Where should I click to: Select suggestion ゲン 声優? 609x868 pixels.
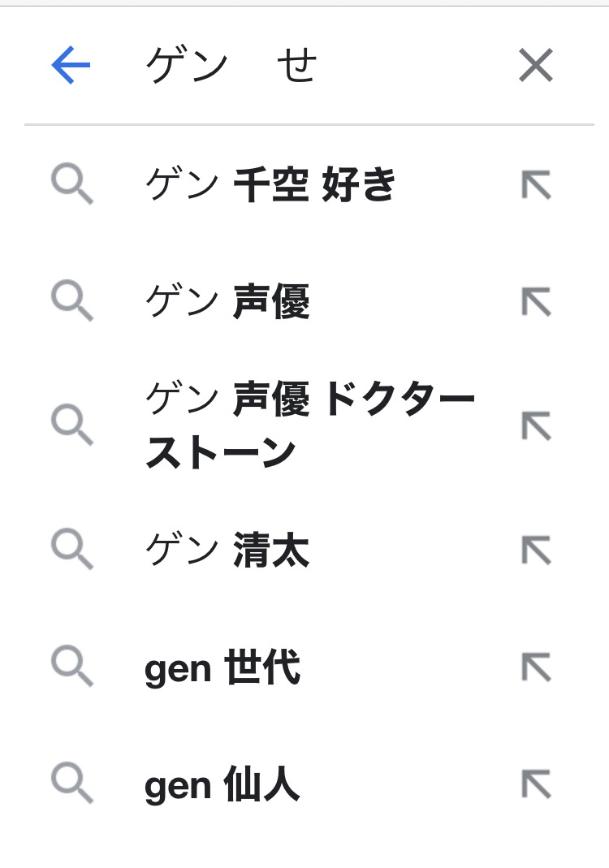[227, 303]
